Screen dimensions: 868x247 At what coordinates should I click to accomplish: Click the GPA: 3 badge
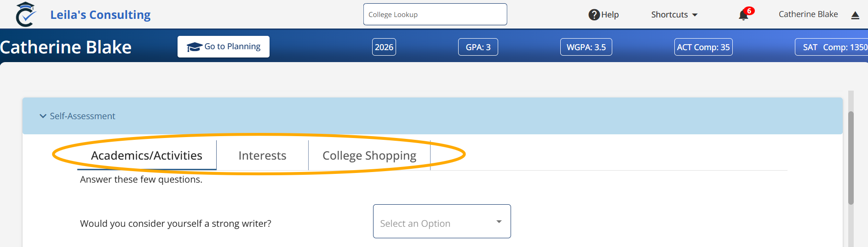[478, 47]
